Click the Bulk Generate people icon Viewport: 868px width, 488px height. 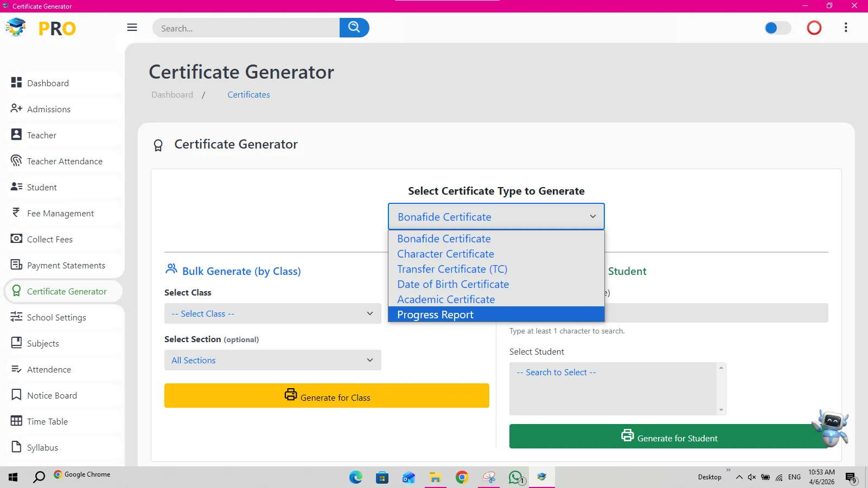(171, 268)
